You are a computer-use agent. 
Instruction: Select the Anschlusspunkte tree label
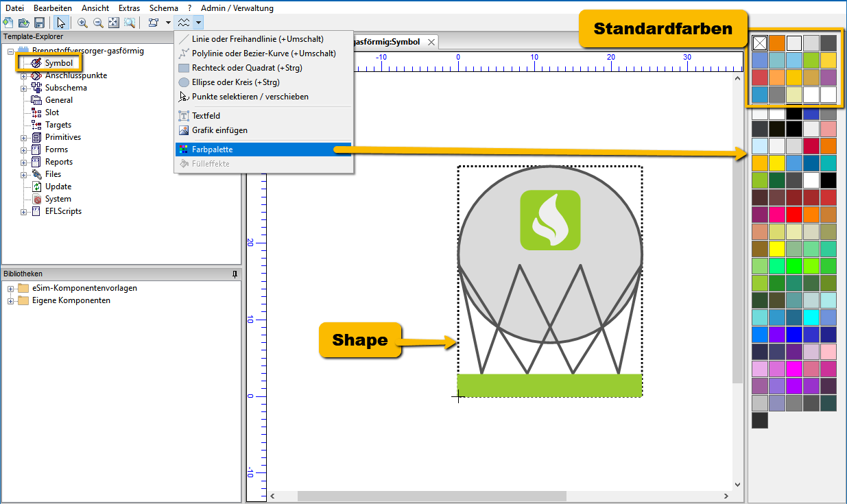pos(76,75)
